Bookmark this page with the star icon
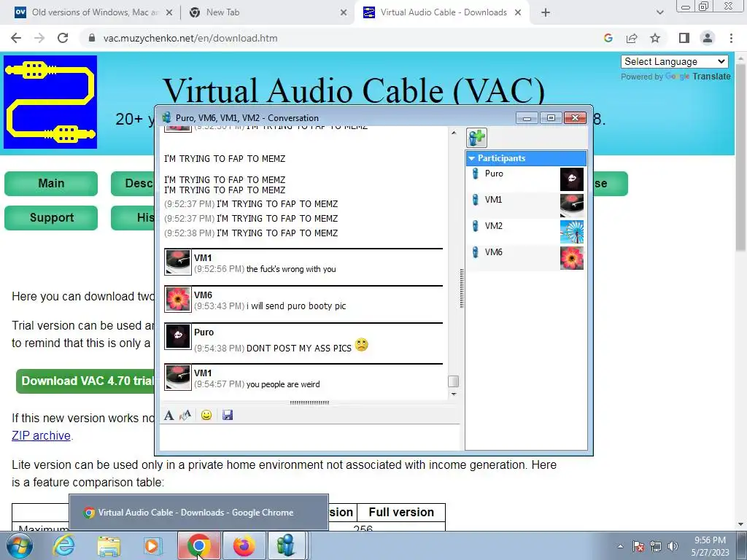The width and height of the screenshot is (747, 560). click(655, 38)
